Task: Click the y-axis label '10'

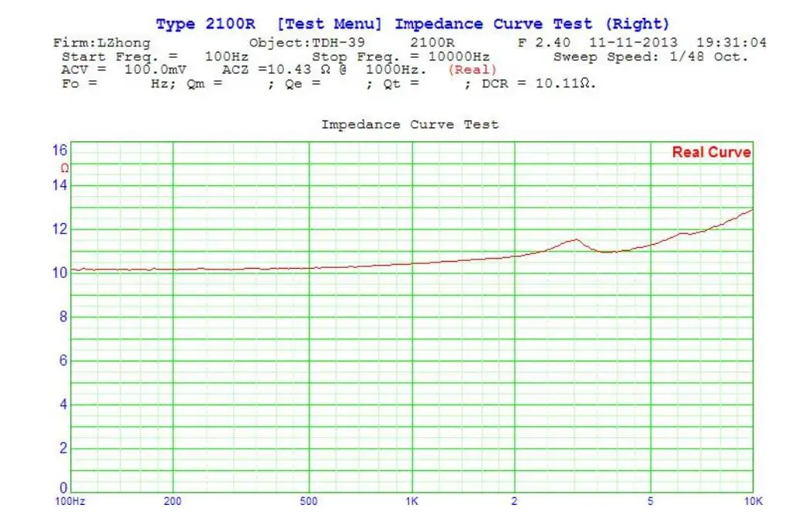Action: click(60, 273)
